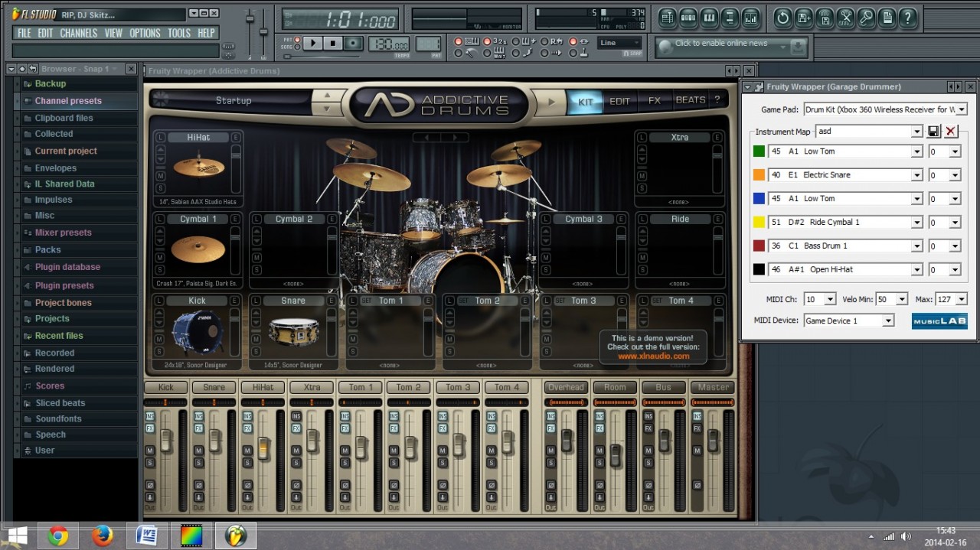This screenshot has width=980, height=550.
Task: Toggle Pat/Song mode selector
Action: 297,44
